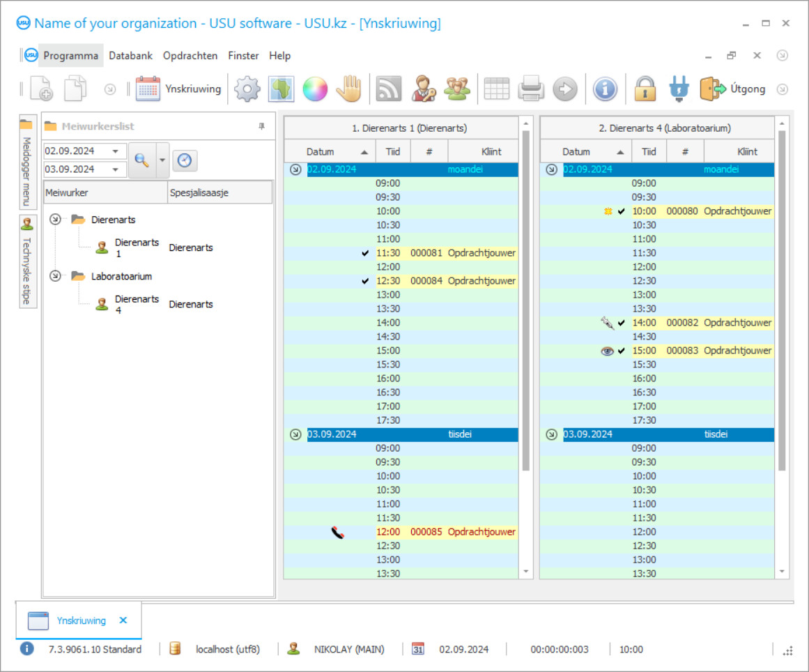The width and height of the screenshot is (809, 672).
Task: Collapse the Laboratoarium tree group
Action: [55, 276]
